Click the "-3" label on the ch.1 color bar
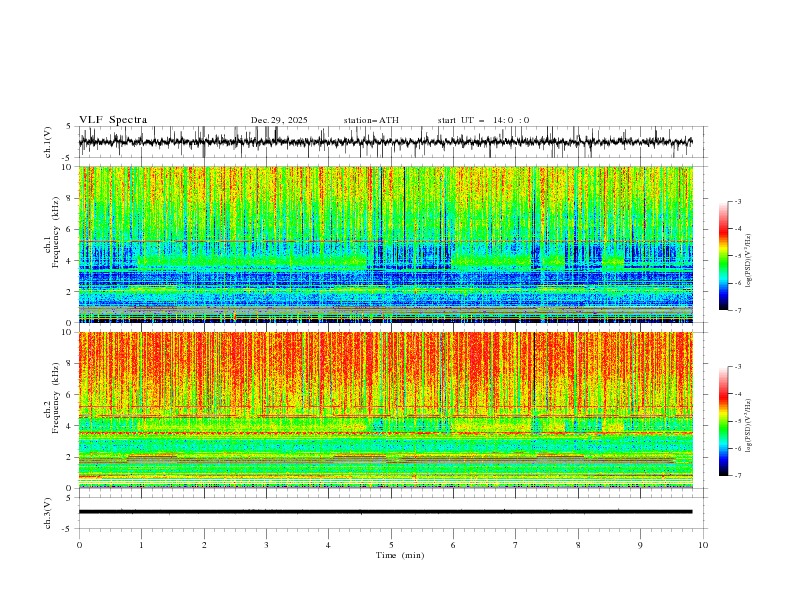 (x=737, y=201)
